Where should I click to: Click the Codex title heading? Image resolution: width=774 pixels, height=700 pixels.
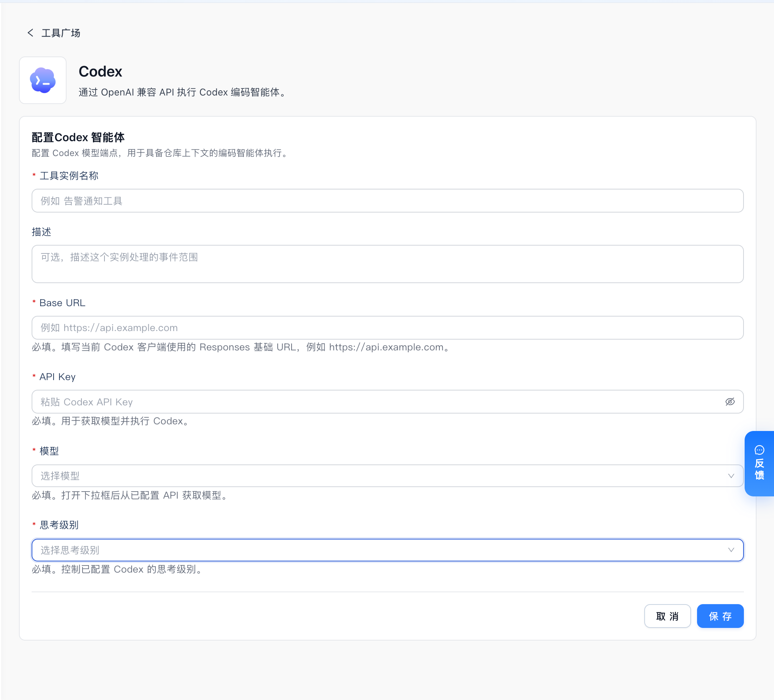(100, 71)
